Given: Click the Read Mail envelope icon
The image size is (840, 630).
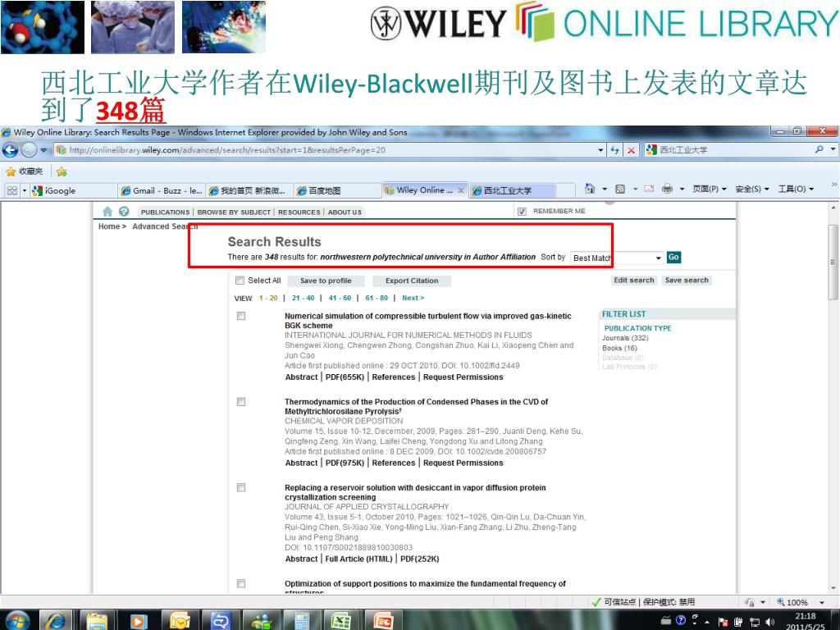Looking at the screenshot, I should point(650,189).
